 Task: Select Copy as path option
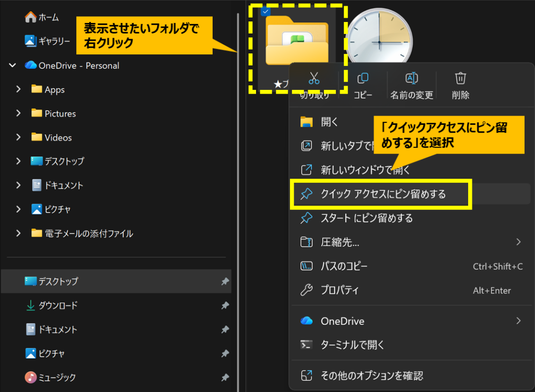[x=344, y=267]
